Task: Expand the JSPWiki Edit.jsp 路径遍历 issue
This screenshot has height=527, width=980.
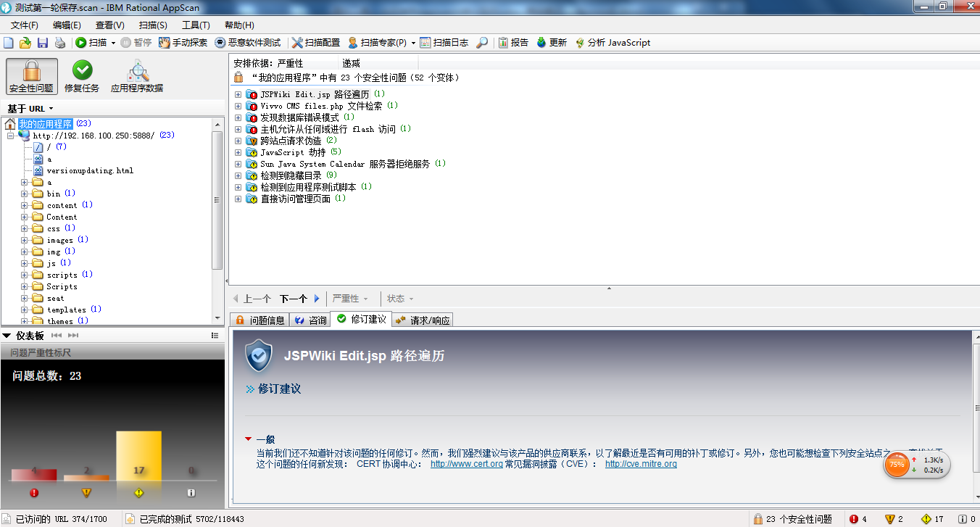Action: pos(238,94)
